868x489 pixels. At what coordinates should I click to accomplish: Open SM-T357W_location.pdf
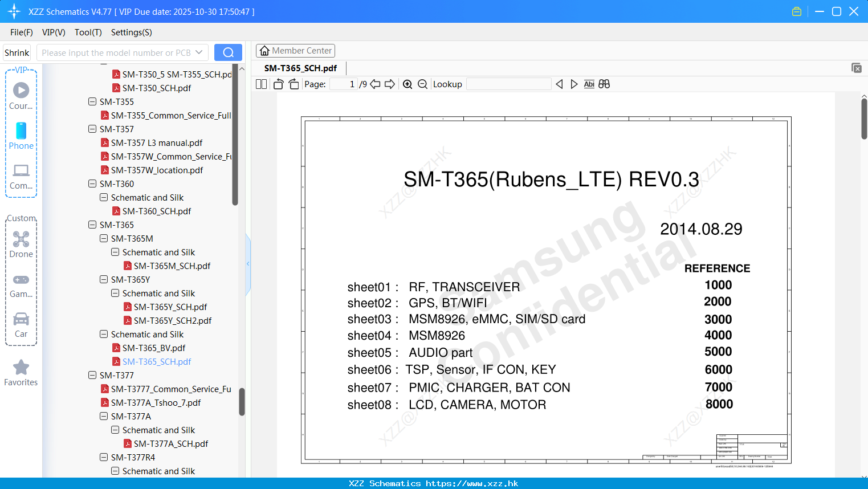157,170
